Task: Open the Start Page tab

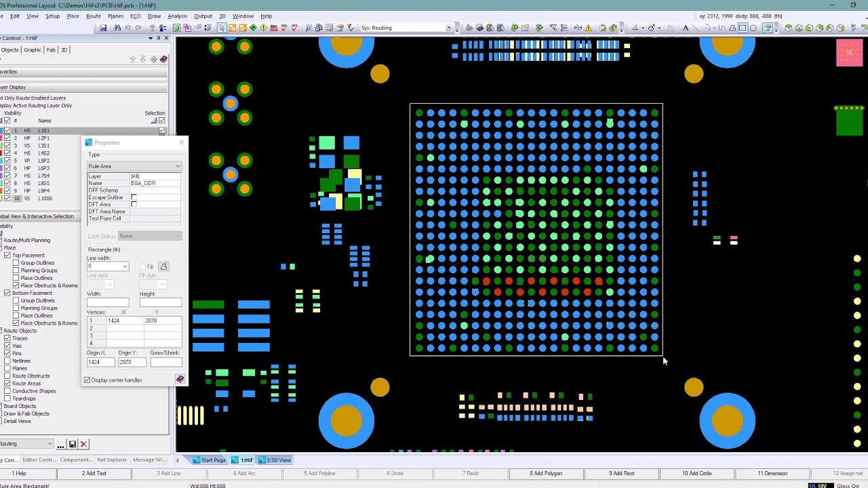Action: point(209,460)
